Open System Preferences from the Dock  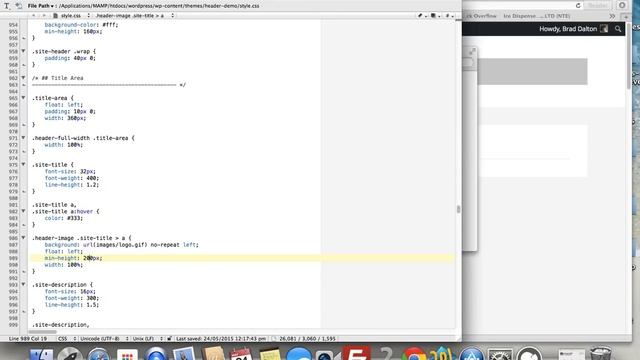pos(500,354)
